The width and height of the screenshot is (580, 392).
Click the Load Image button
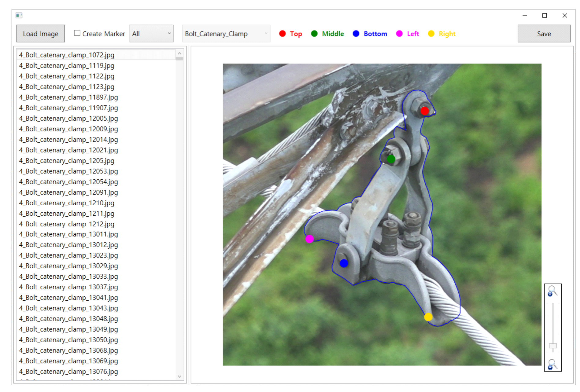coord(41,34)
